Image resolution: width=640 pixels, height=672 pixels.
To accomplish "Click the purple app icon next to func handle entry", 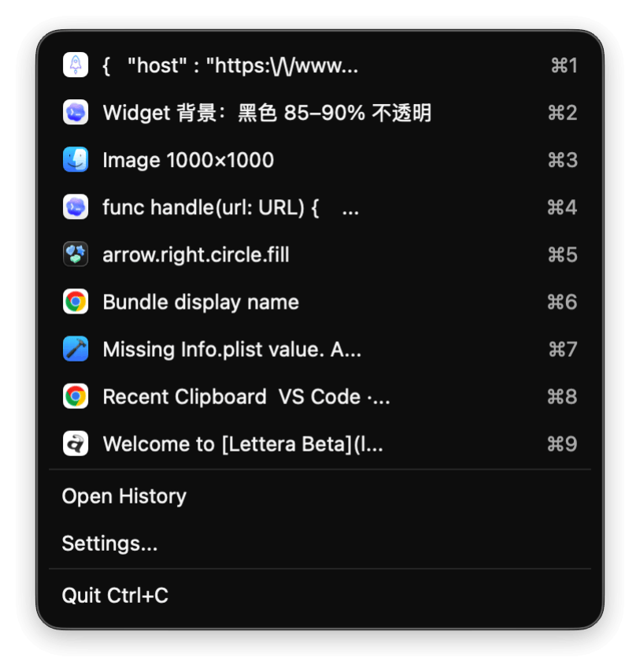I will [x=76, y=207].
